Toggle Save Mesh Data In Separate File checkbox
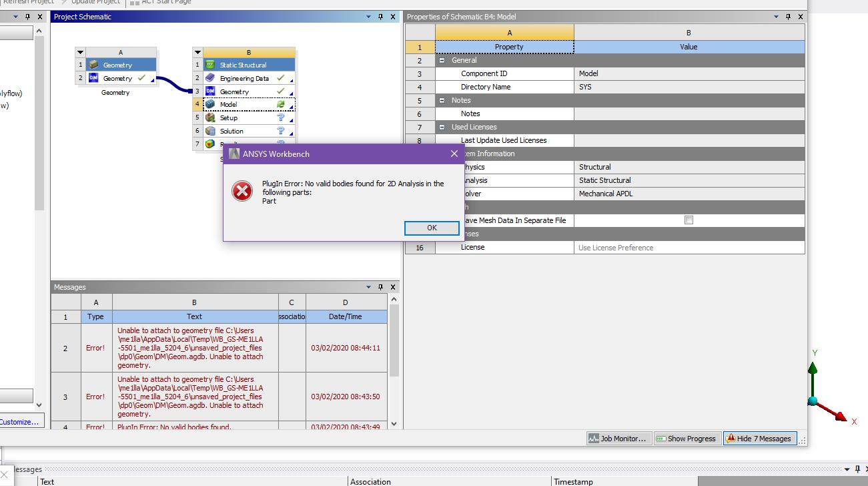Image resolution: width=868 pixels, height=486 pixels. pos(689,220)
